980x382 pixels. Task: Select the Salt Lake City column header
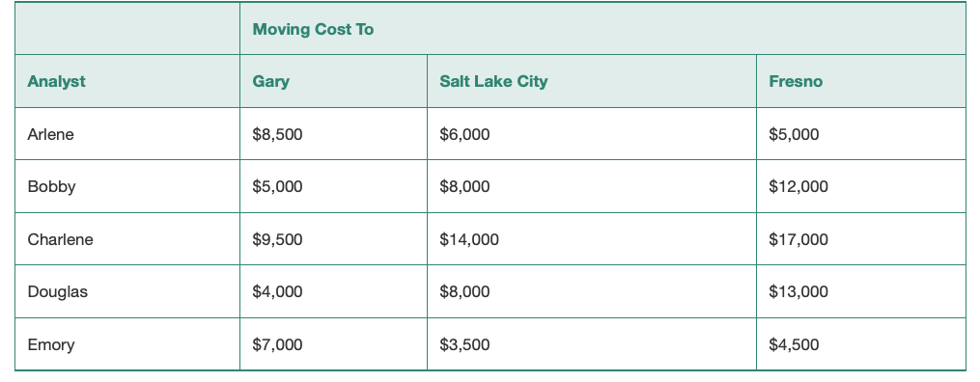click(x=493, y=82)
